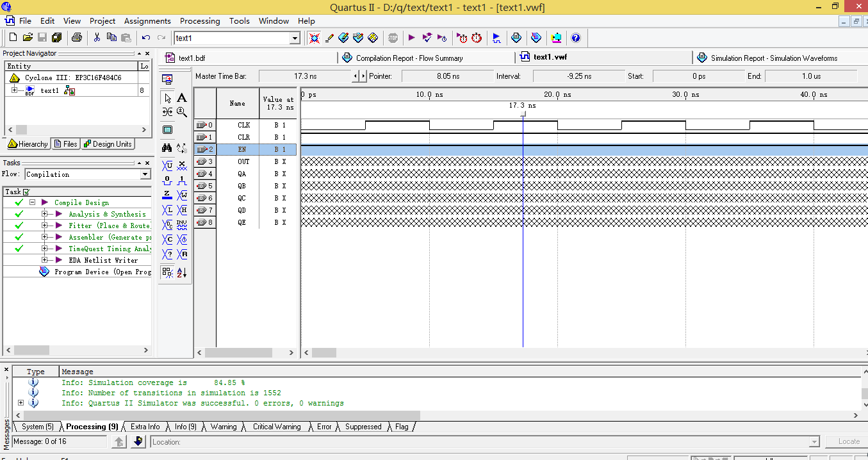Click the Stop Processing icon
Screen dimensions: 868x460
[x=393, y=38]
